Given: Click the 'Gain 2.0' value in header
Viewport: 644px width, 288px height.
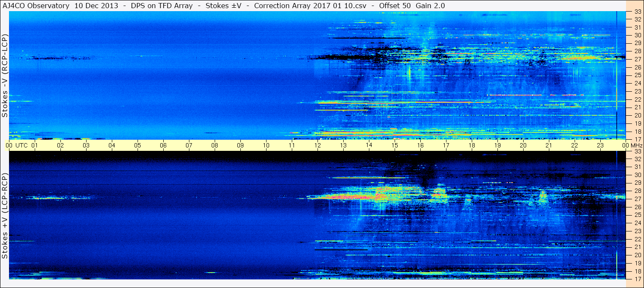Looking at the screenshot, I should coord(430,6).
